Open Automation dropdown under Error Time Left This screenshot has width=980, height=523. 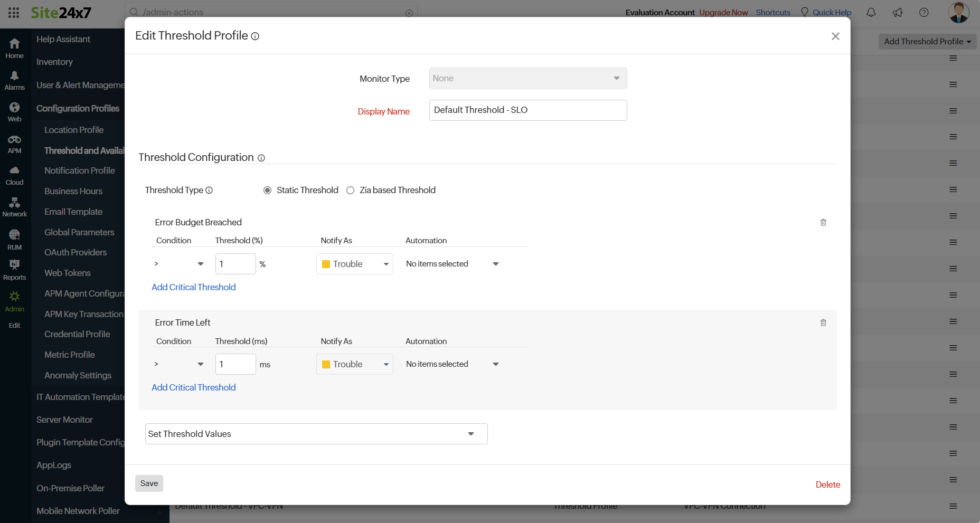click(x=452, y=364)
